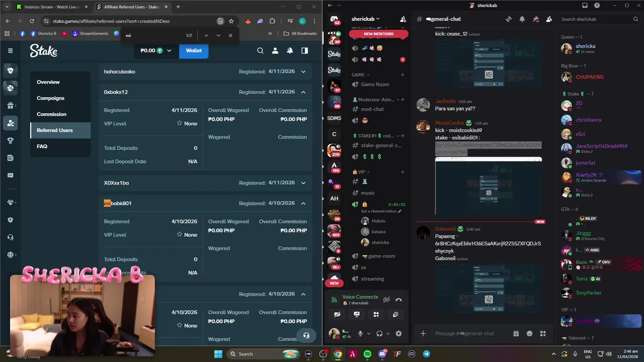Open Gaboneil's attached screenshot thumbnail
The image size is (644, 362).
click(488, 288)
